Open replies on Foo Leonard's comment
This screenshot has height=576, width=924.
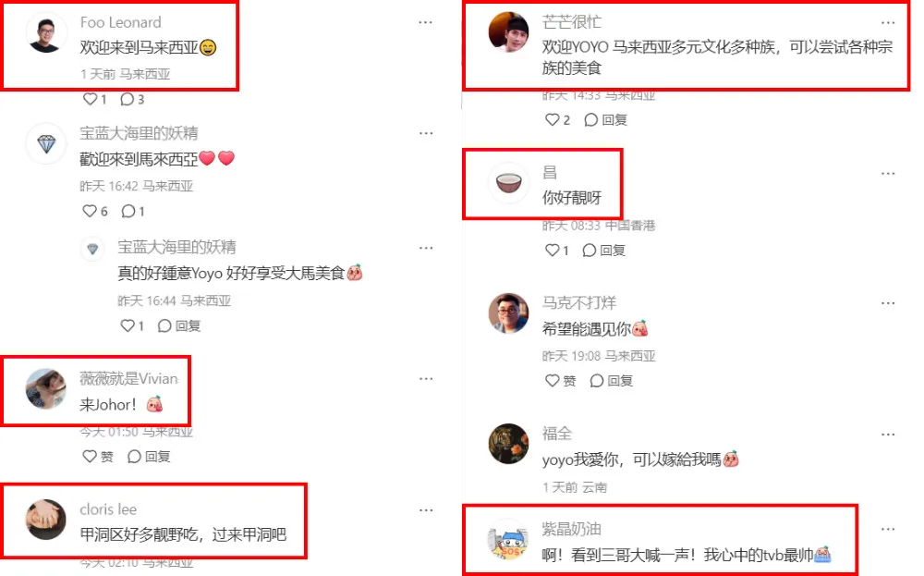(x=127, y=99)
